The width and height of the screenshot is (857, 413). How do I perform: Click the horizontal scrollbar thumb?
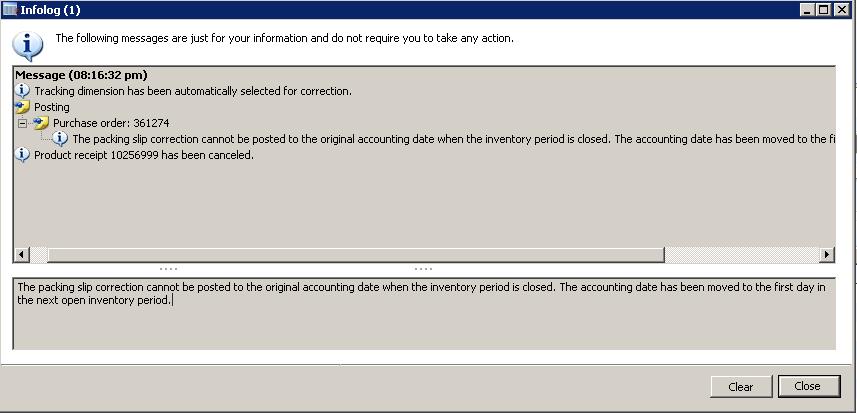[356, 255]
